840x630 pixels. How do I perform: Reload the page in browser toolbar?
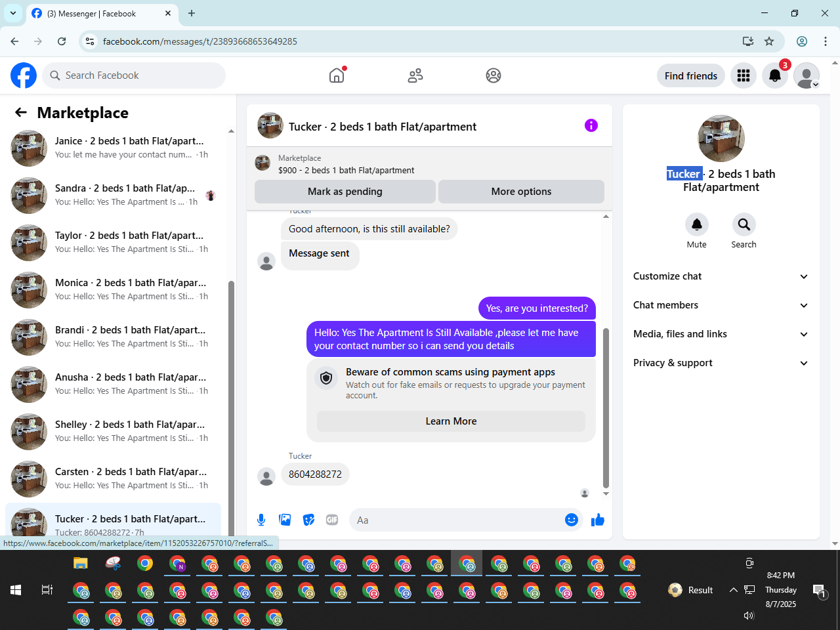tap(62, 41)
